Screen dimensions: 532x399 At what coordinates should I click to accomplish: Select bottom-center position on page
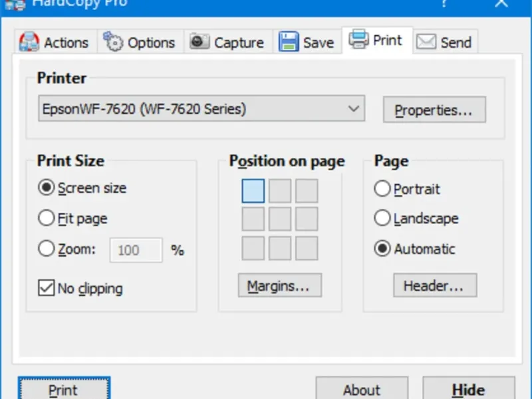click(x=280, y=248)
